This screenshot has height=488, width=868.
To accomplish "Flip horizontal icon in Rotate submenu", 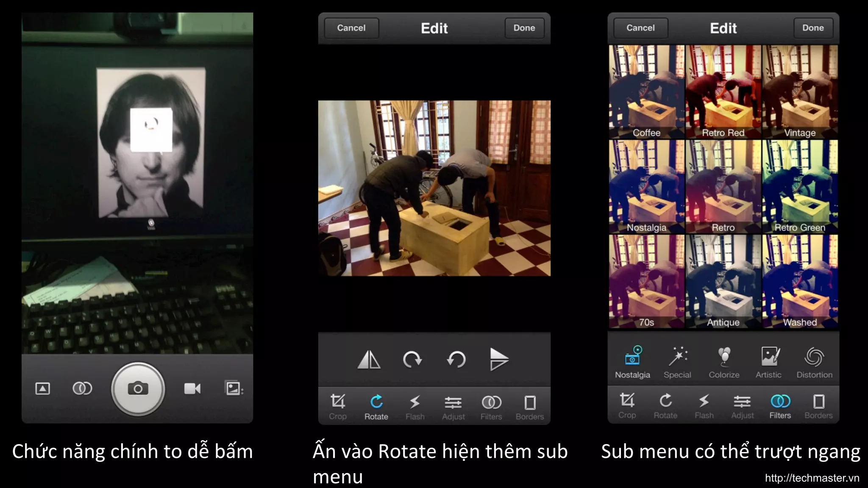I will point(369,360).
